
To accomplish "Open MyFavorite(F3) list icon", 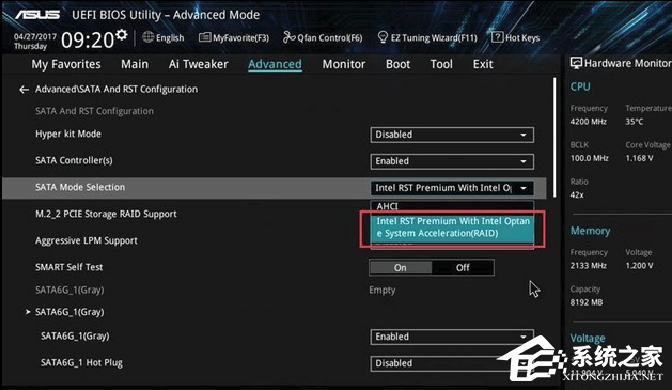I will pyautogui.click(x=205, y=38).
